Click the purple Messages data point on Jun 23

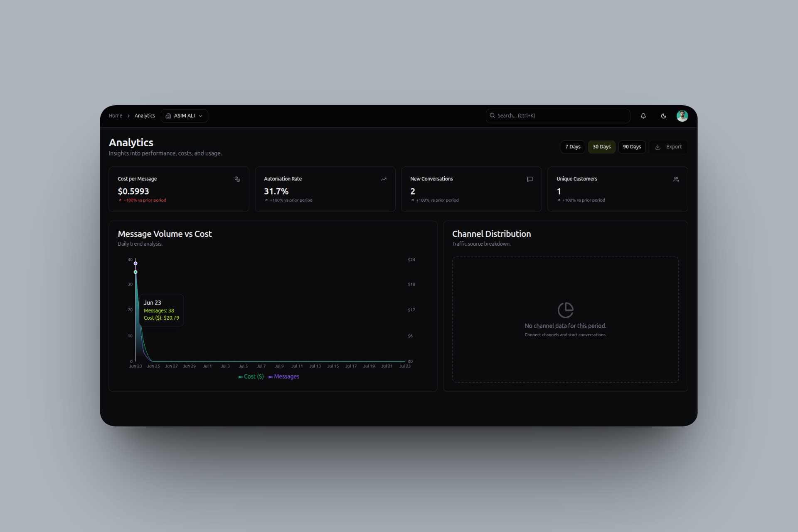click(x=135, y=264)
